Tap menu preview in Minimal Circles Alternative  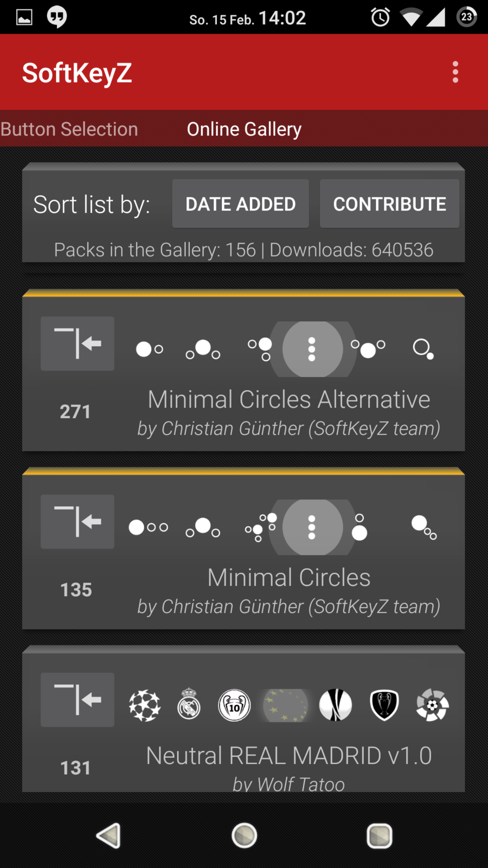pyautogui.click(x=312, y=349)
